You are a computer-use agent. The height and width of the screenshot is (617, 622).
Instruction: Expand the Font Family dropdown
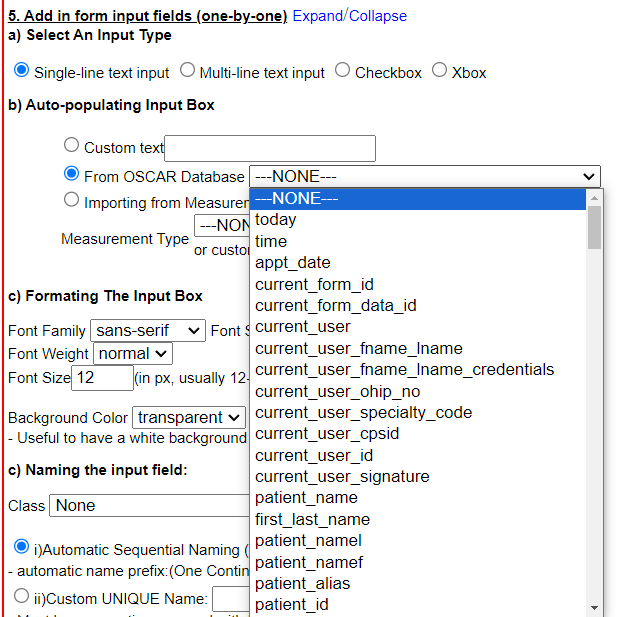[x=147, y=330]
